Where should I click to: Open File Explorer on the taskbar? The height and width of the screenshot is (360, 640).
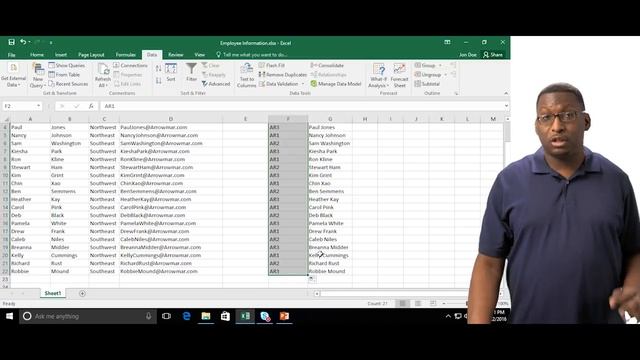(206, 316)
